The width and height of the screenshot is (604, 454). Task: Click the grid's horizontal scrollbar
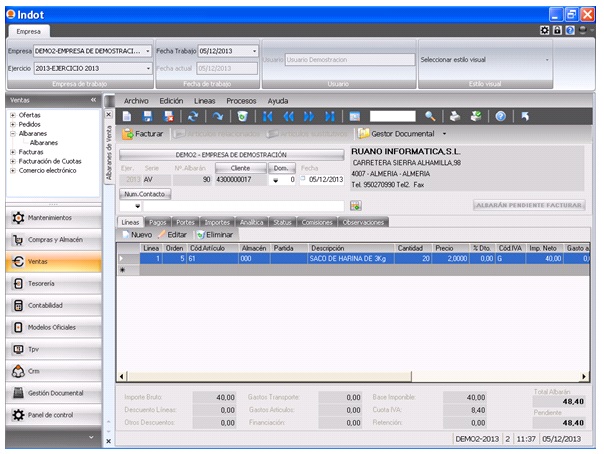350,377
